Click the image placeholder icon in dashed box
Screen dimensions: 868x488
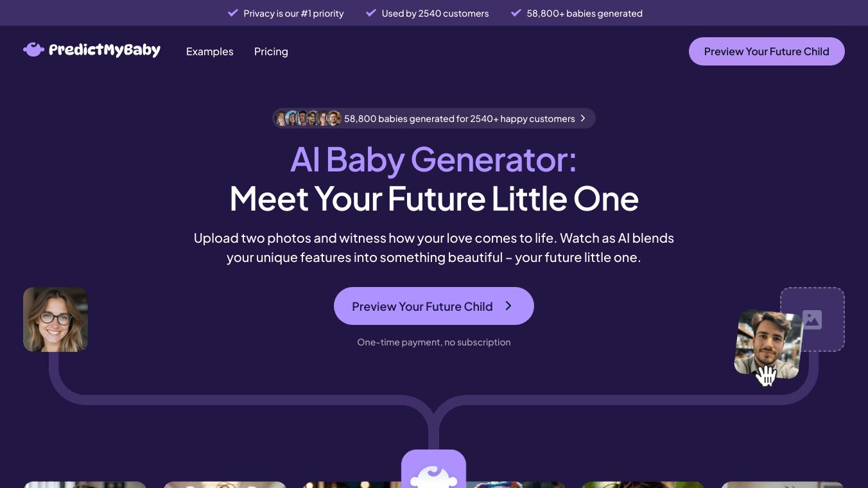(x=812, y=319)
